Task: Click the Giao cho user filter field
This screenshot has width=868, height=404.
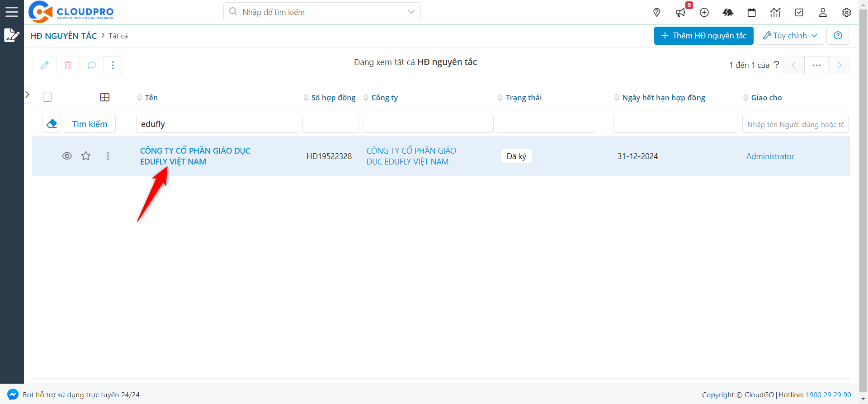Action: click(x=795, y=124)
